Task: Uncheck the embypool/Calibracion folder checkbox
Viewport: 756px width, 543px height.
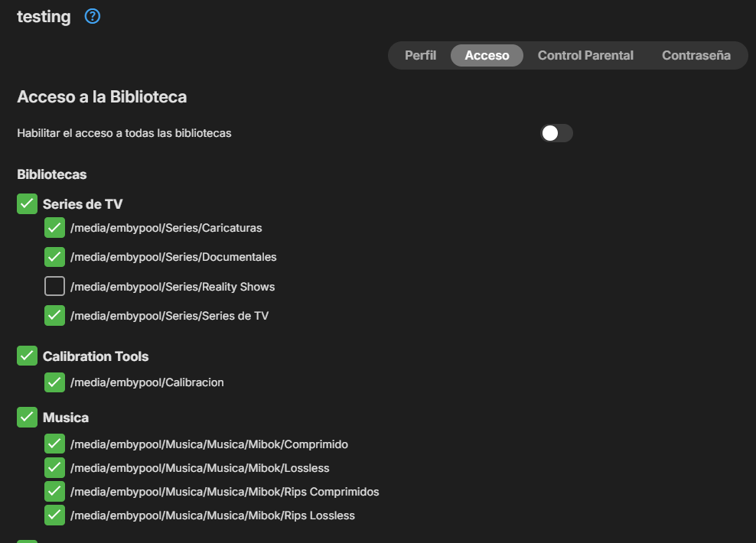Action: tap(54, 382)
